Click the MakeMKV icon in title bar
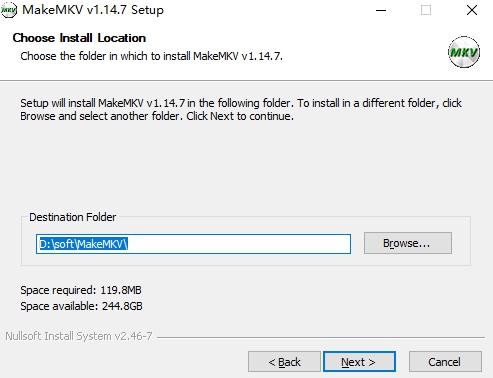 coord(8,10)
